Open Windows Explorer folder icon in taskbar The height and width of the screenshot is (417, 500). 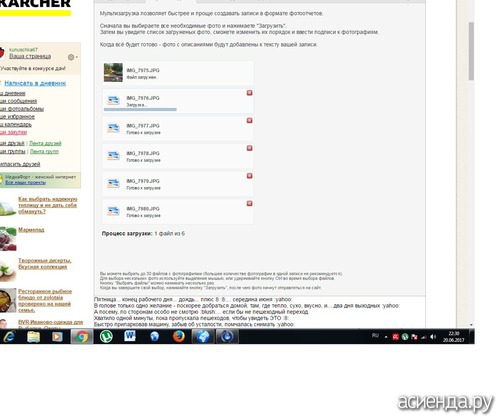point(33,337)
